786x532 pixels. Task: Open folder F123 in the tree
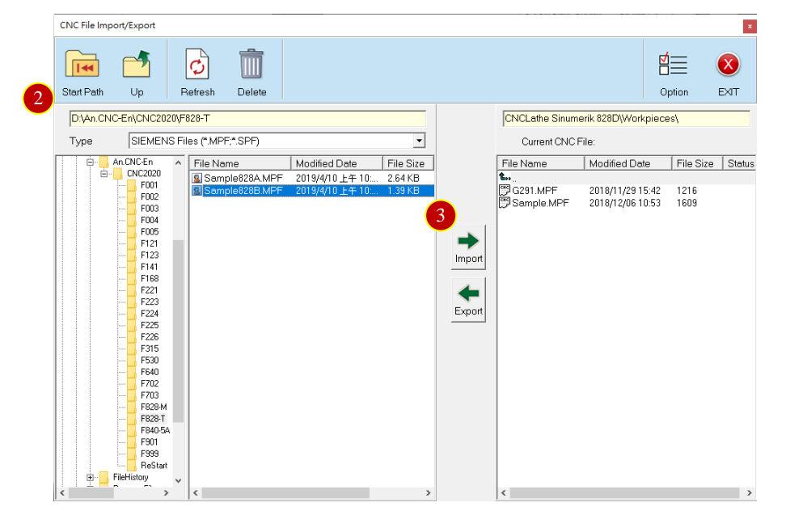tap(149, 255)
